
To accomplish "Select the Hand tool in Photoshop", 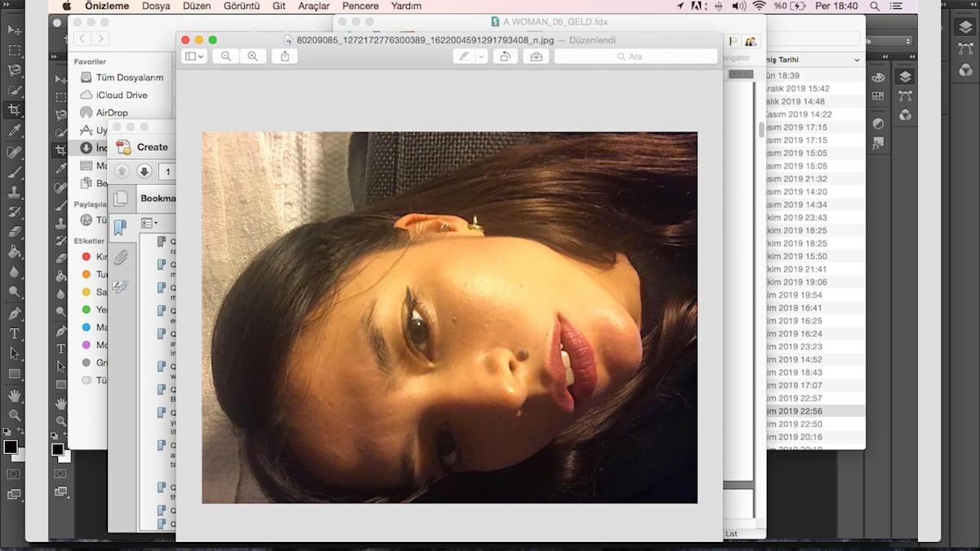I will 14,395.
